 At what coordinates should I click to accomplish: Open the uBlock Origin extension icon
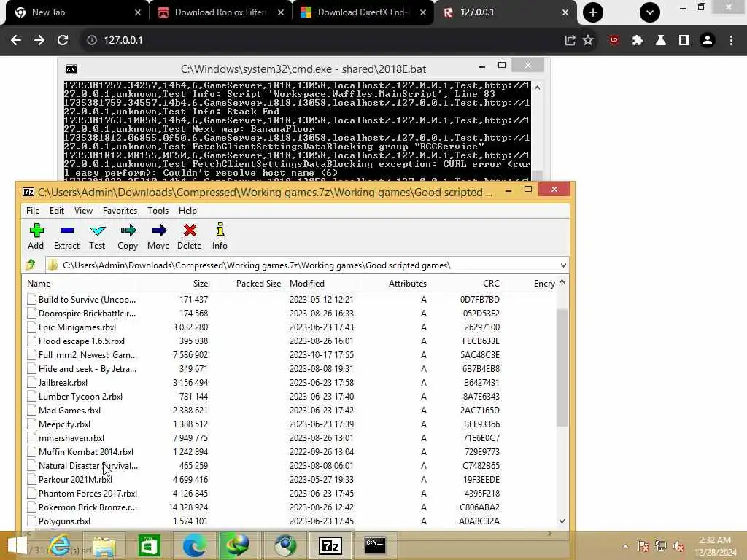(614, 40)
